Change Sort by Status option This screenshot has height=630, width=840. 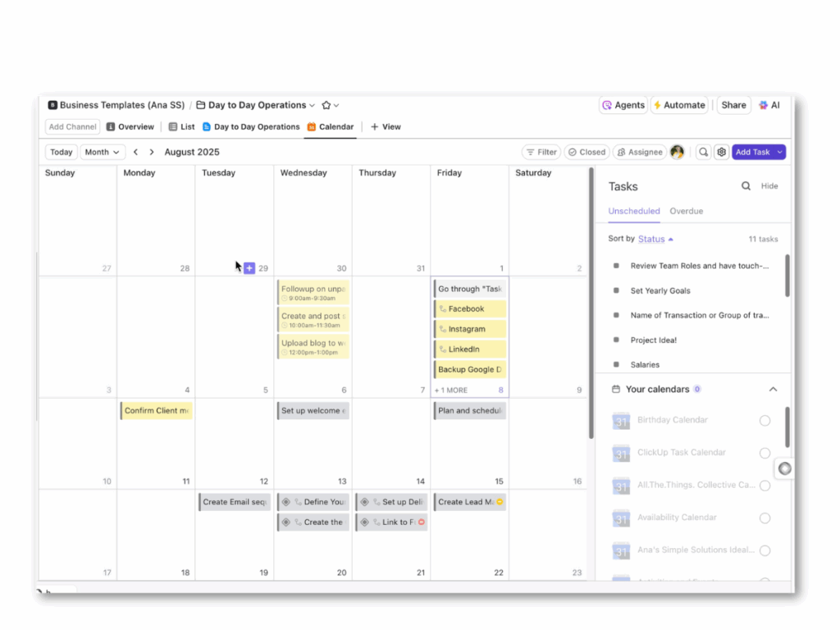[655, 239]
